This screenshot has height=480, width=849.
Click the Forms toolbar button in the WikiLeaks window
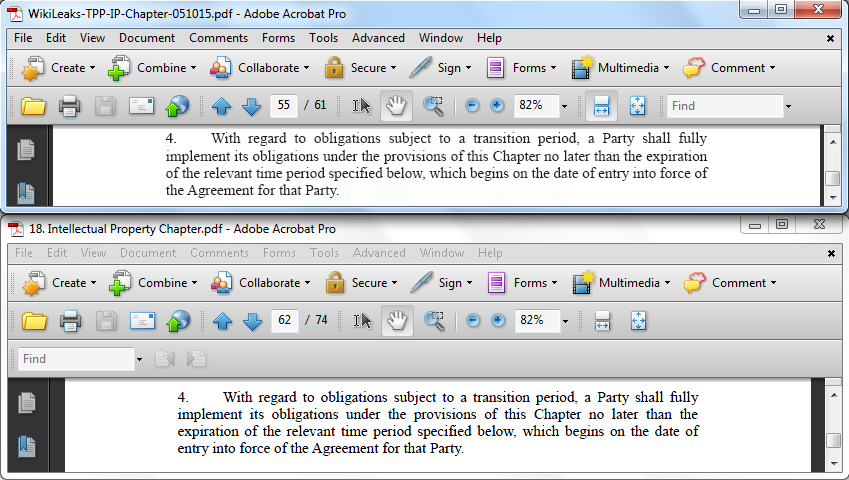pos(521,68)
